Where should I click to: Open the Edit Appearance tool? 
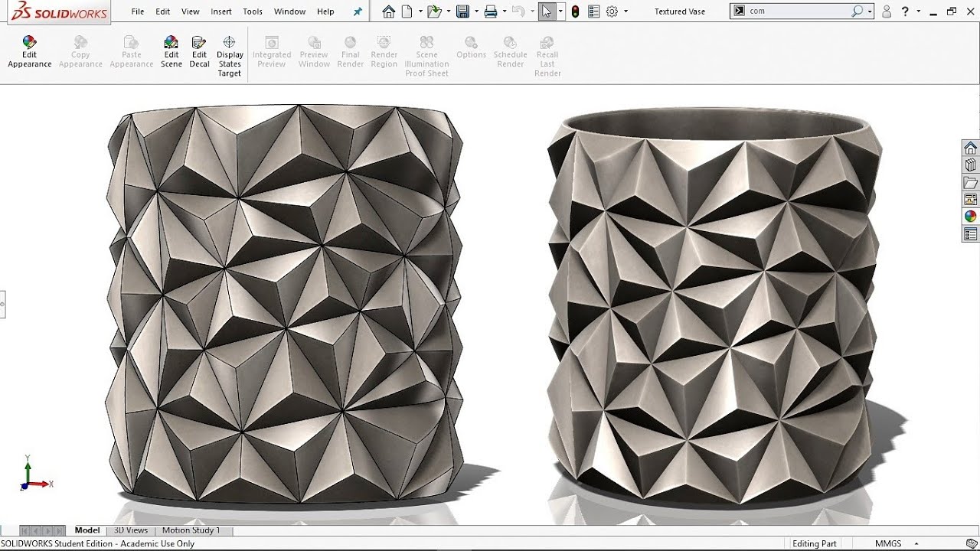click(x=30, y=52)
